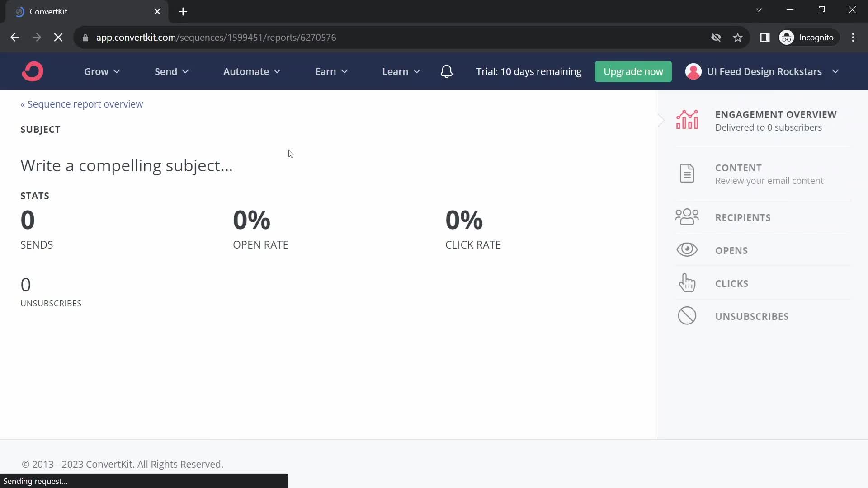Image resolution: width=868 pixels, height=488 pixels.
Task: Stop page loading in browser toolbar
Action: click(58, 38)
